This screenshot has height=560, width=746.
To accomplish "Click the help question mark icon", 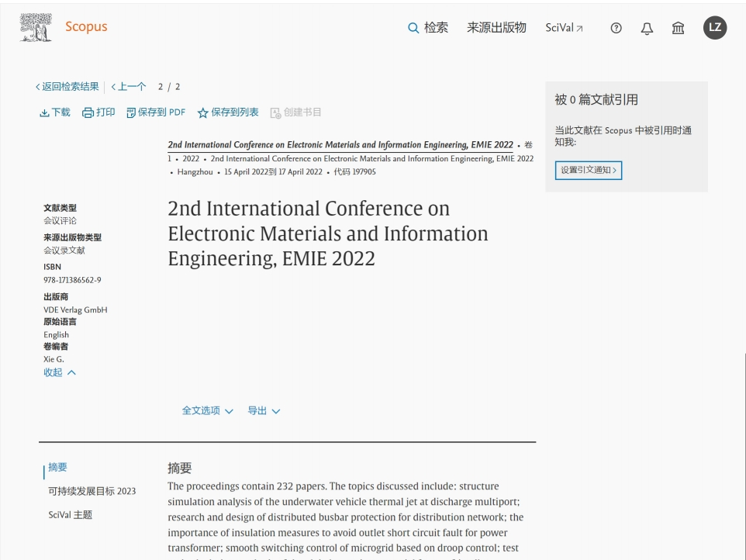I will (x=616, y=28).
